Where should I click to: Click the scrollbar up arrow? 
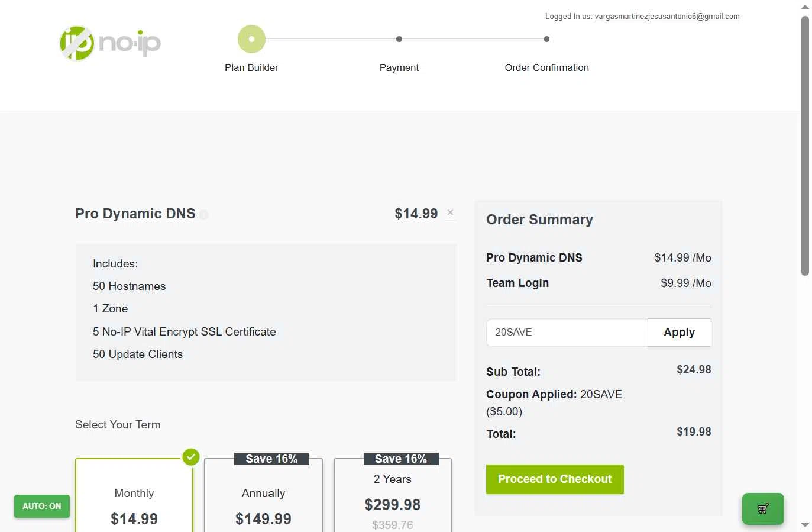pyautogui.click(x=805, y=7)
